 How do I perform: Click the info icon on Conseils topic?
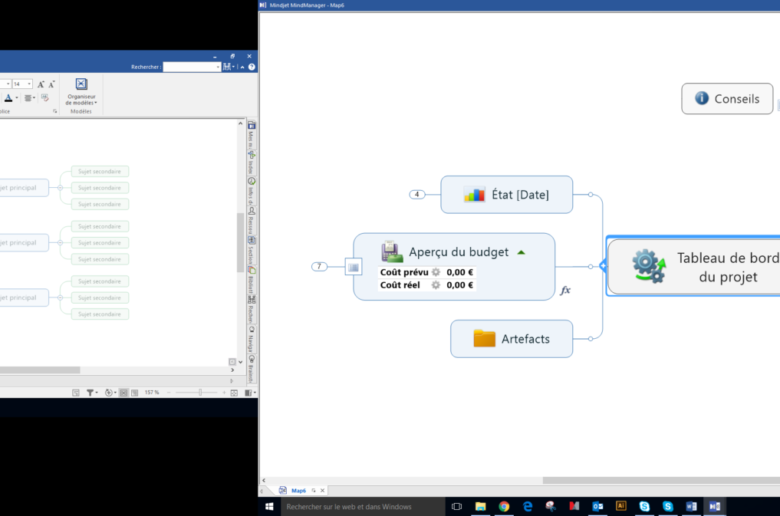pos(701,99)
